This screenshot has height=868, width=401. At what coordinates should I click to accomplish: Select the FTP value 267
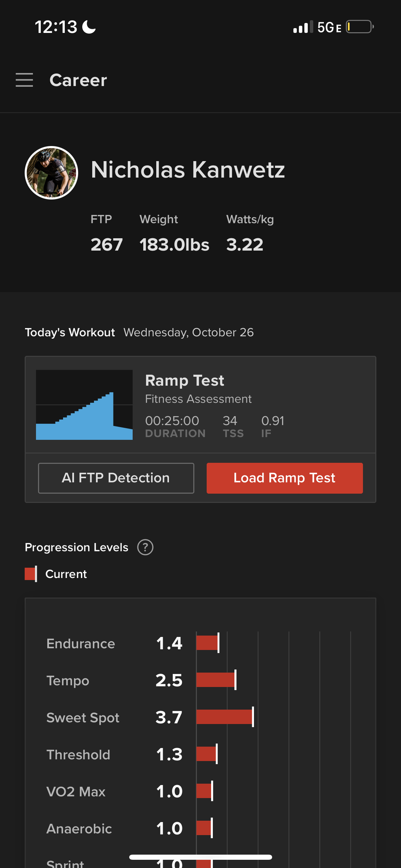point(107,245)
